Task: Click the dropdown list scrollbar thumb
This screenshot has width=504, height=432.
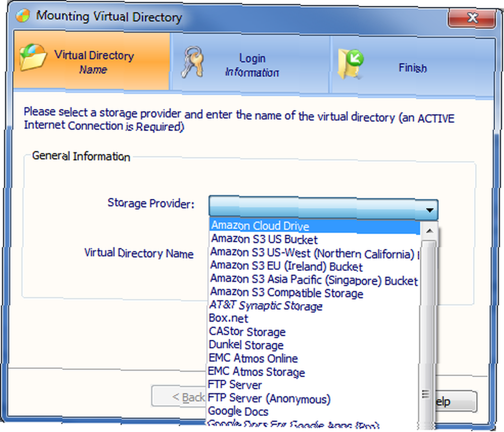Action: pos(427,334)
